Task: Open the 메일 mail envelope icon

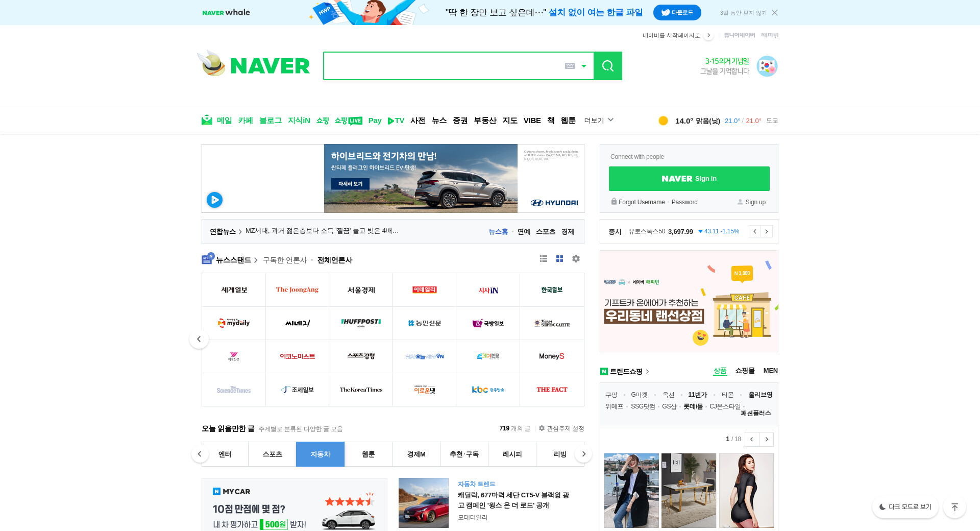Action: tap(207, 120)
